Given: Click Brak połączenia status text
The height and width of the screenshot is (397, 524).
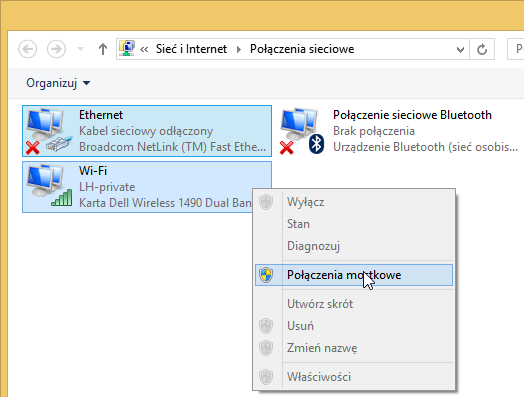Looking at the screenshot, I should pyautogui.click(x=374, y=131).
